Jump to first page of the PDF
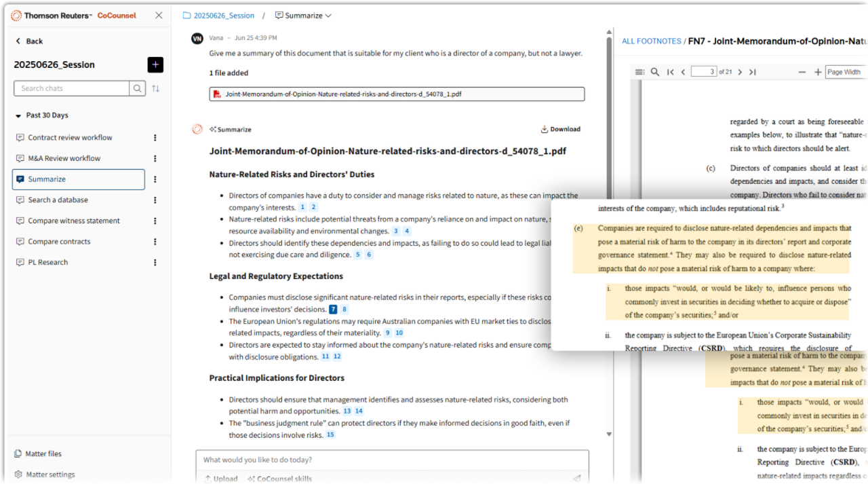 (x=671, y=72)
